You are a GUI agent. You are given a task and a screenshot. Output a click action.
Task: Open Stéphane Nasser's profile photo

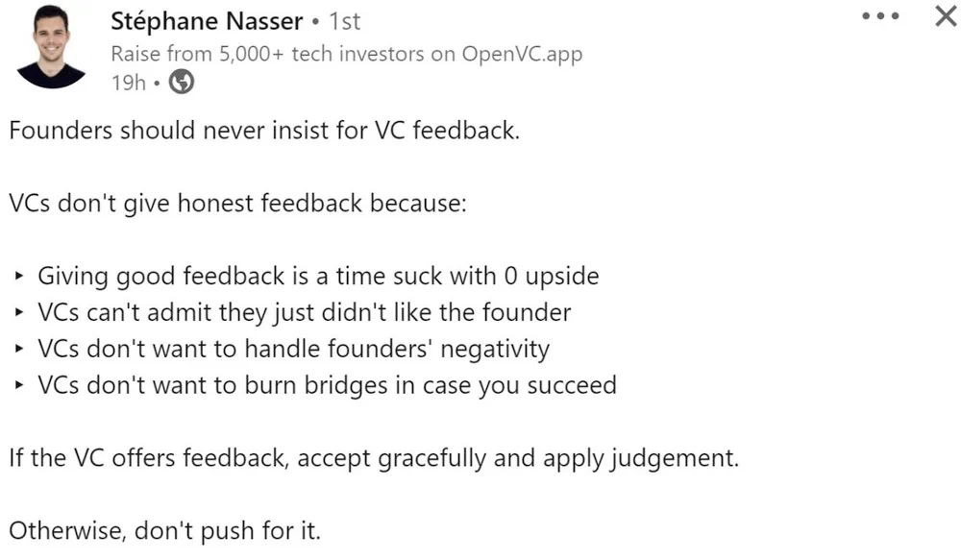pyautogui.click(x=51, y=46)
